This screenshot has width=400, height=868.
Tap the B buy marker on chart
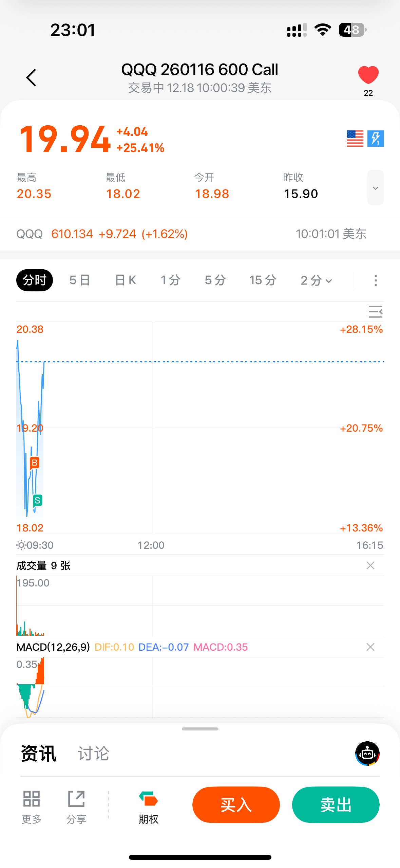pyautogui.click(x=35, y=463)
